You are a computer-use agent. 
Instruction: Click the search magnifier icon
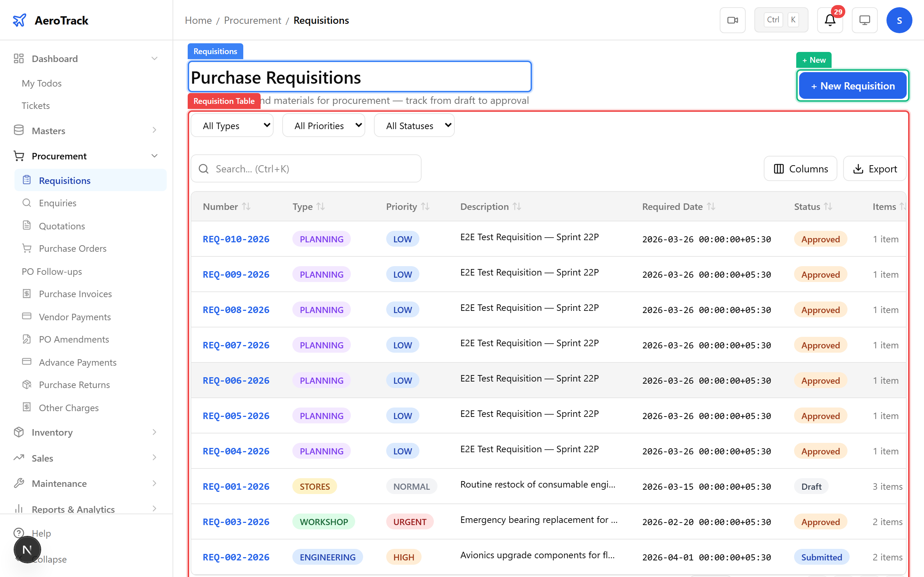pos(204,168)
